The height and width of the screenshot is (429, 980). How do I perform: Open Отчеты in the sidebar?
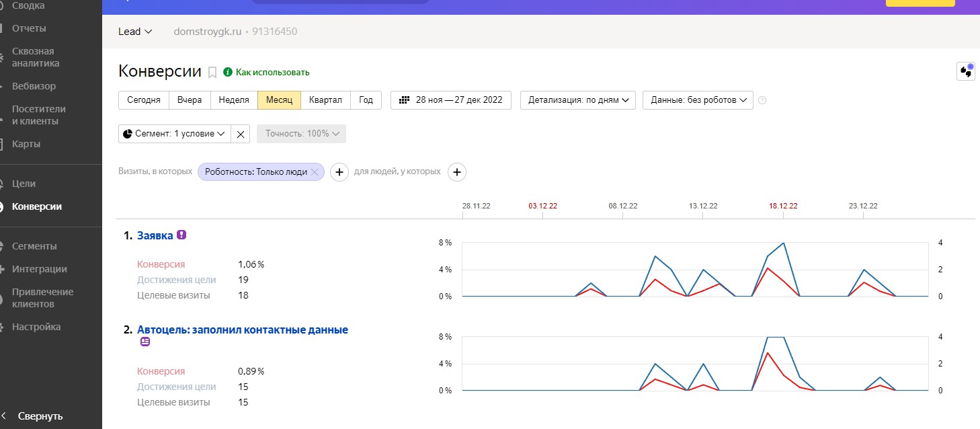point(29,28)
